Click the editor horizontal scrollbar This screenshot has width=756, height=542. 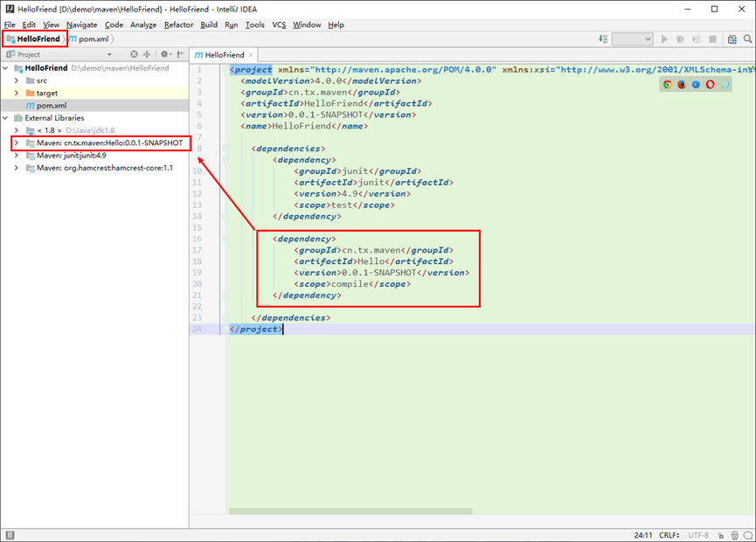tap(350, 511)
